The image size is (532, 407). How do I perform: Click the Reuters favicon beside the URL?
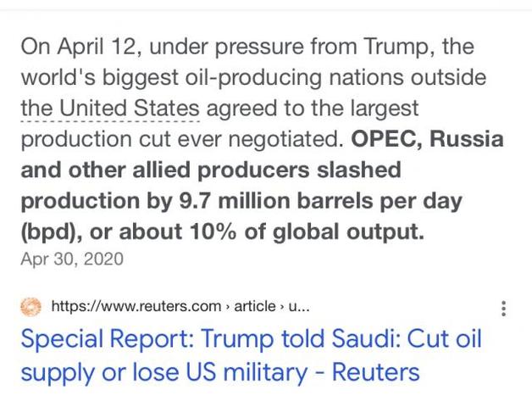pyautogui.click(x=30, y=307)
